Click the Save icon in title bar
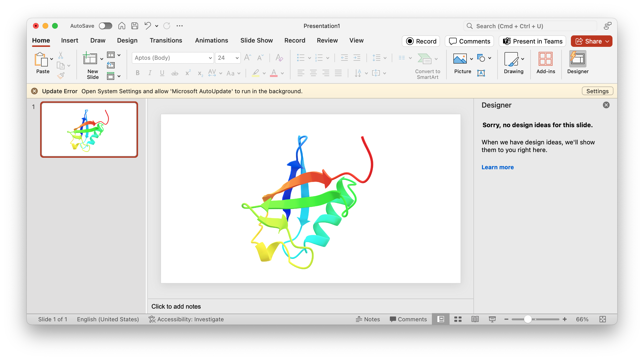The width and height of the screenshot is (644, 360). point(134,26)
